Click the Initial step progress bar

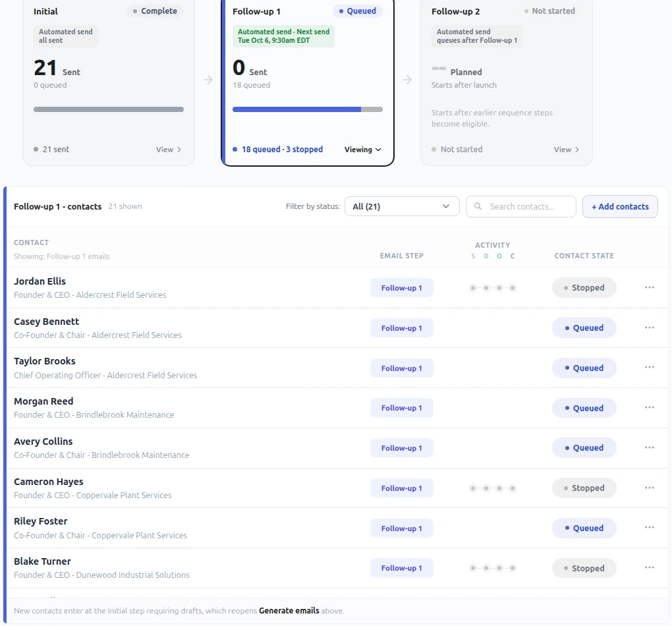[x=109, y=109]
